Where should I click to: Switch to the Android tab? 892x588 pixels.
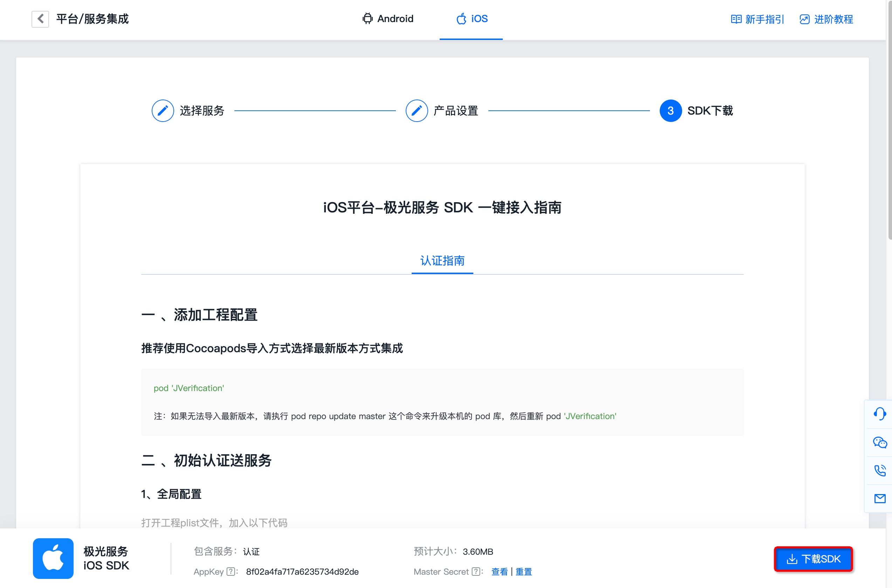coord(395,18)
